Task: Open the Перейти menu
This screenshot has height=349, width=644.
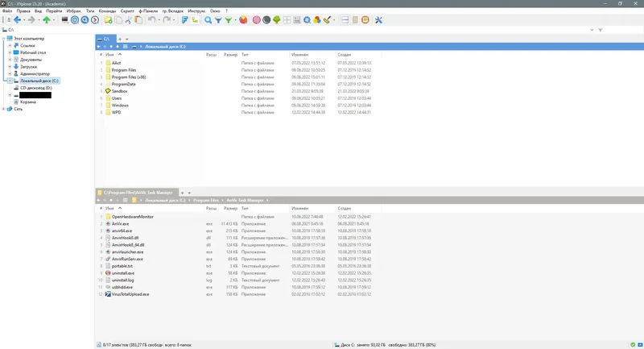Action: click(54, 11)
